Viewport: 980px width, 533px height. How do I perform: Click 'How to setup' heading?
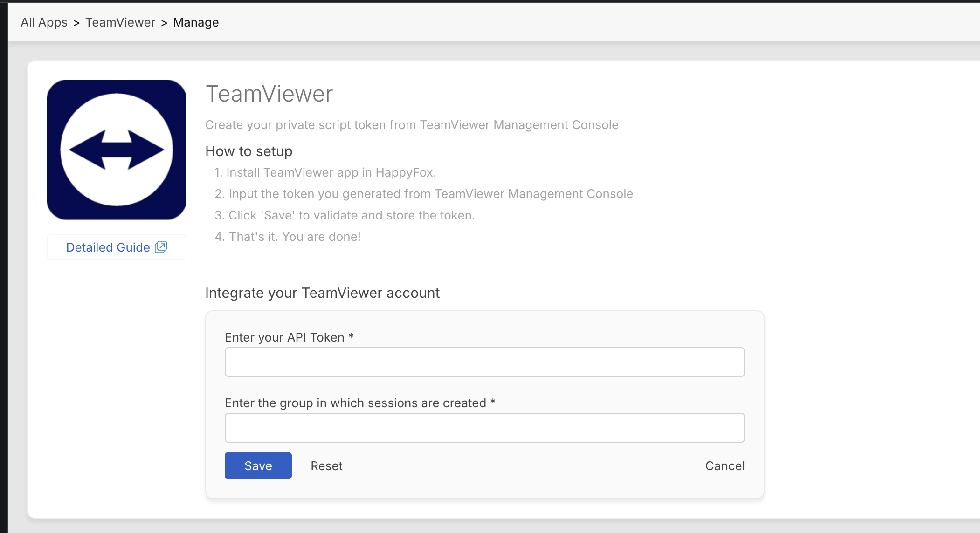249,151
